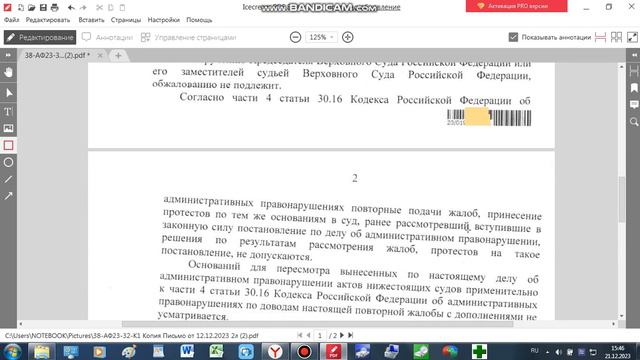Screen dimensions: 640x360
Task: Select the arrow selection tool
Action: click(8, 93)
